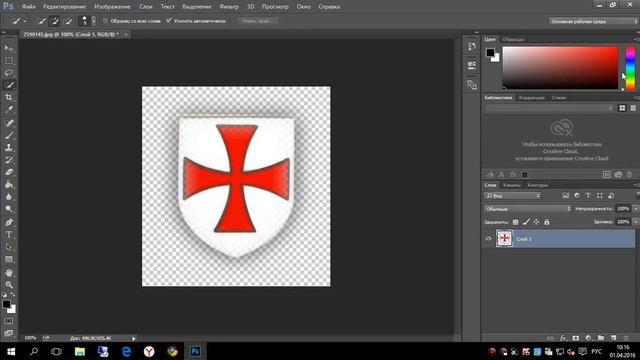
Task: Switch libraries to grid view
Action: 622,108
